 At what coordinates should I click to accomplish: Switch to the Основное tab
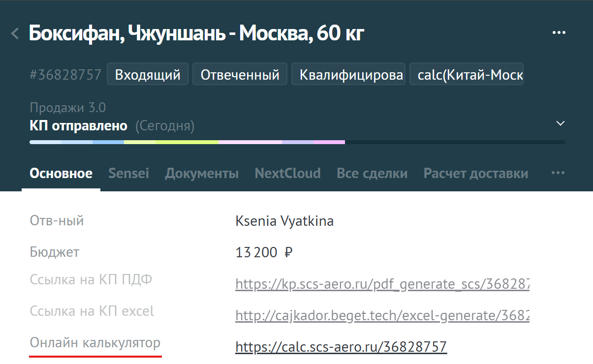[x=61, y=173]
